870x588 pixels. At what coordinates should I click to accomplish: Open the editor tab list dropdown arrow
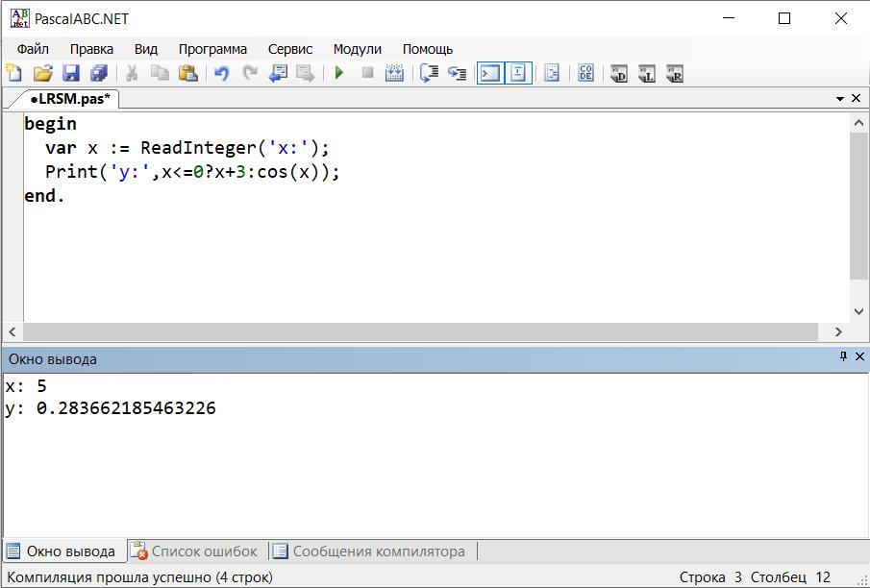pos(840,99)
